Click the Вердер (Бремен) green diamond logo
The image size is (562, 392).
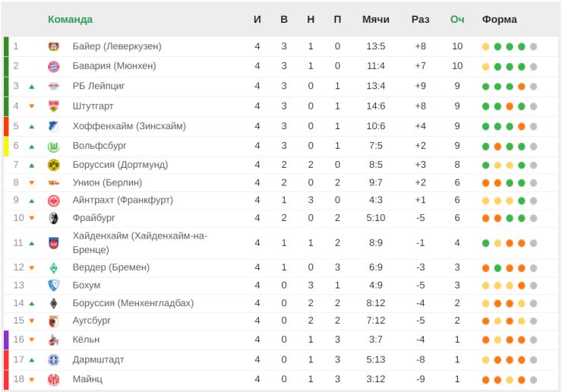tap(53, 267)
